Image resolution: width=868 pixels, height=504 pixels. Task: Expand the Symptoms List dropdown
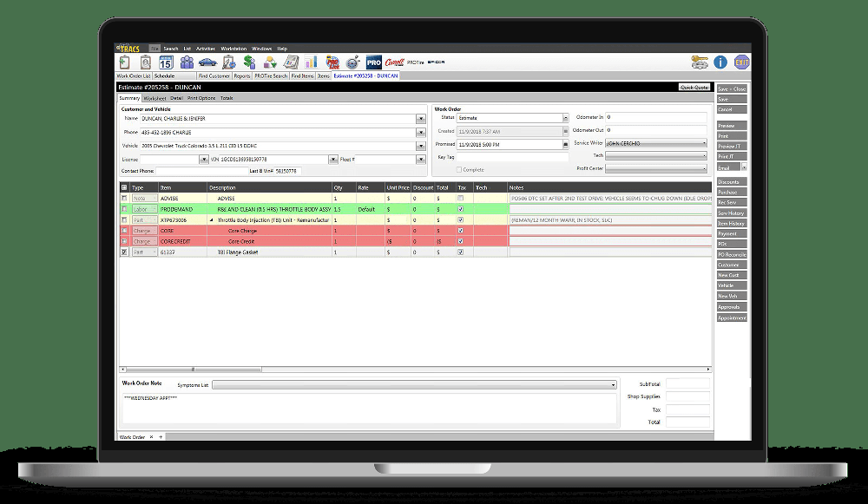click(613, 384)
